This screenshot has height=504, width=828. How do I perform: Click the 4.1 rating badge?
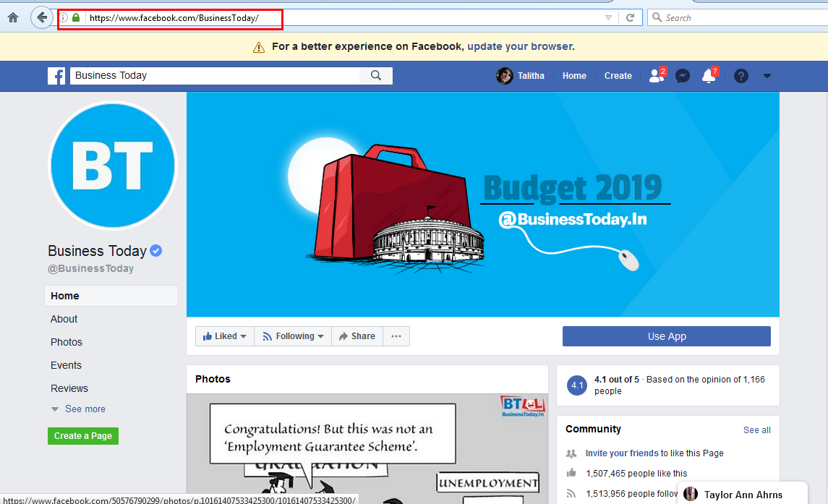(x=577, y=385)
